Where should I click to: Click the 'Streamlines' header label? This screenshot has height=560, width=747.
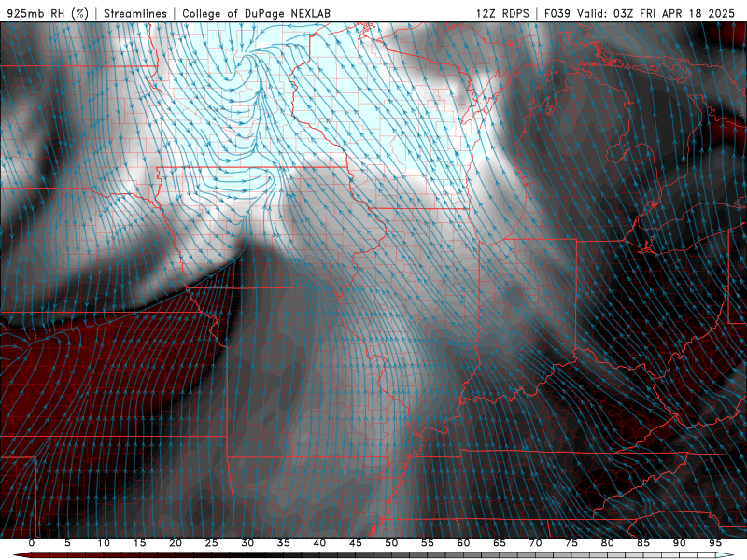135,13
